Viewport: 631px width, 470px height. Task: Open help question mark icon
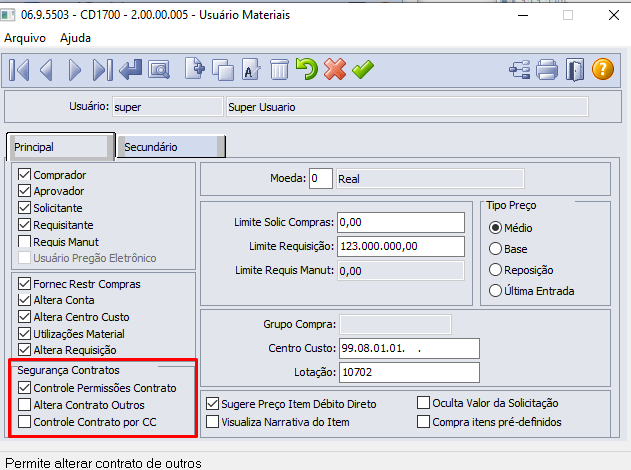[x=603, y=69]
